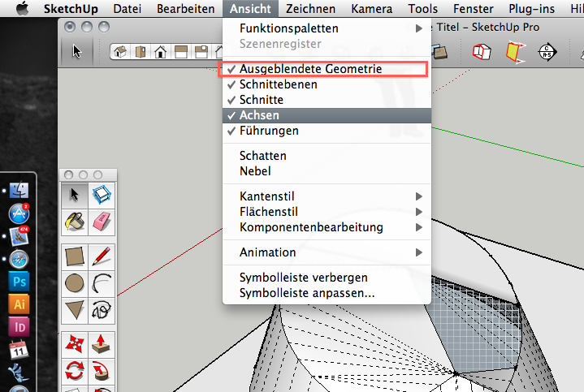Open the Zeichnen menu
The width and height of the screenshot is (584, 392).
point(310,9)
